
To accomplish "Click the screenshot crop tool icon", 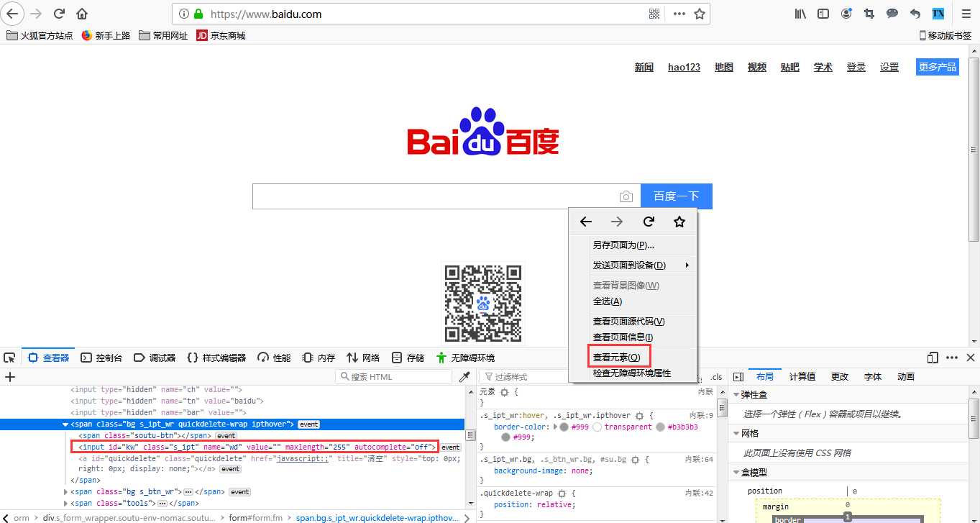I will point(869,14).
